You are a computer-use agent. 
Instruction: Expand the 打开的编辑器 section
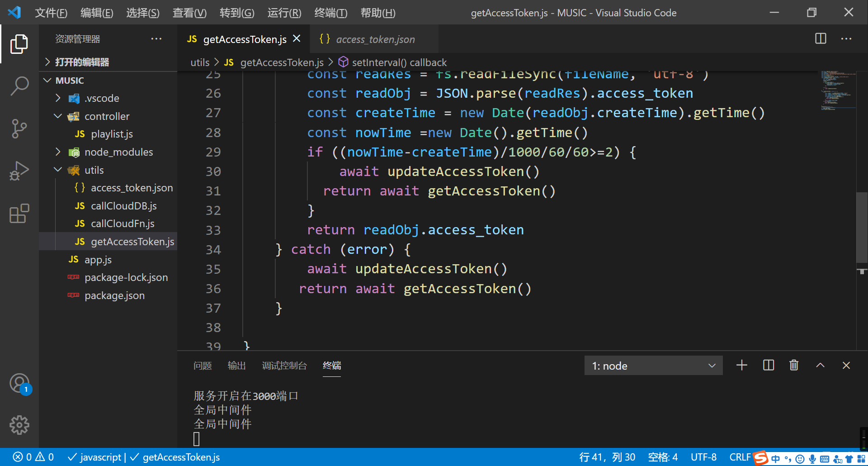coord(108,62)
